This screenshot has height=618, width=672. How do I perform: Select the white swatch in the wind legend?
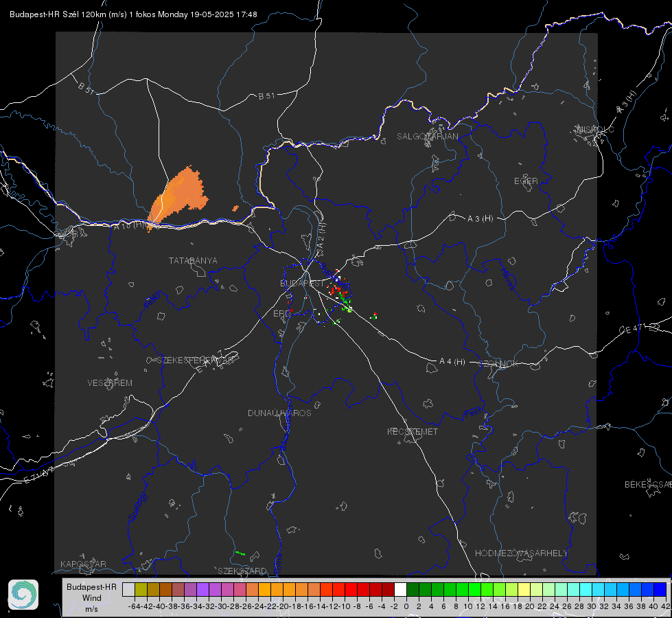point(400,589)
